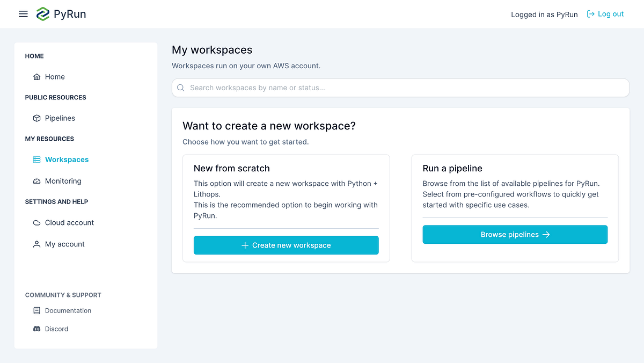Click the search magnifier icon
644x363 pixels.
[x=180, y=88]
